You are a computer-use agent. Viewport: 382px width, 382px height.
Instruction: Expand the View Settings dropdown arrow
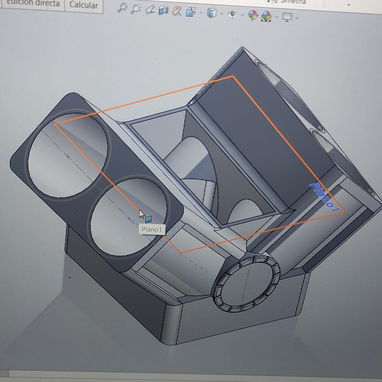click(297, 18)
